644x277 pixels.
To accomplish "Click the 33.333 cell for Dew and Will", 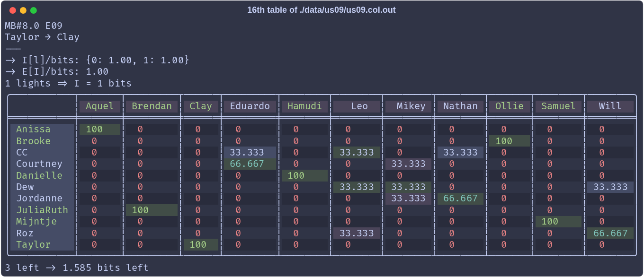I will (x=610, y=187).
